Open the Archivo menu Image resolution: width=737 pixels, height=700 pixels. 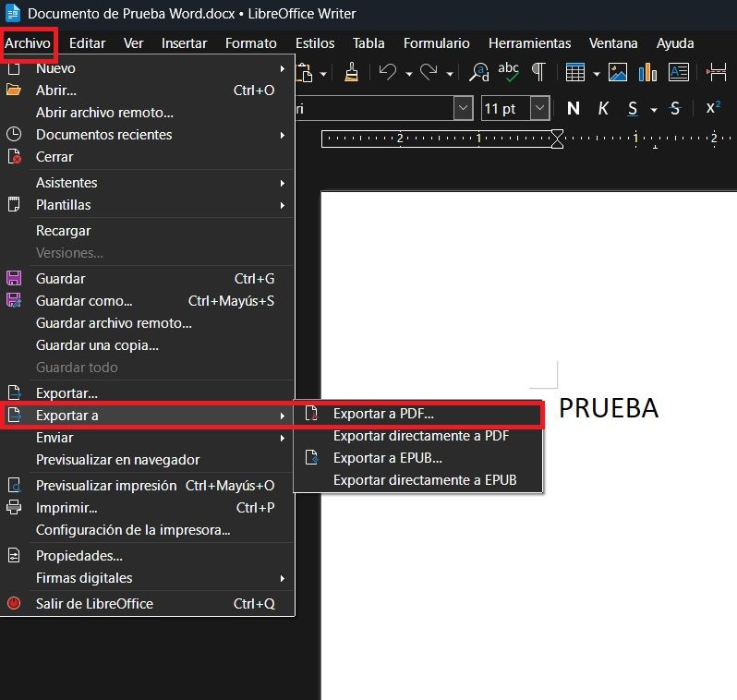(x=28, y=43)
